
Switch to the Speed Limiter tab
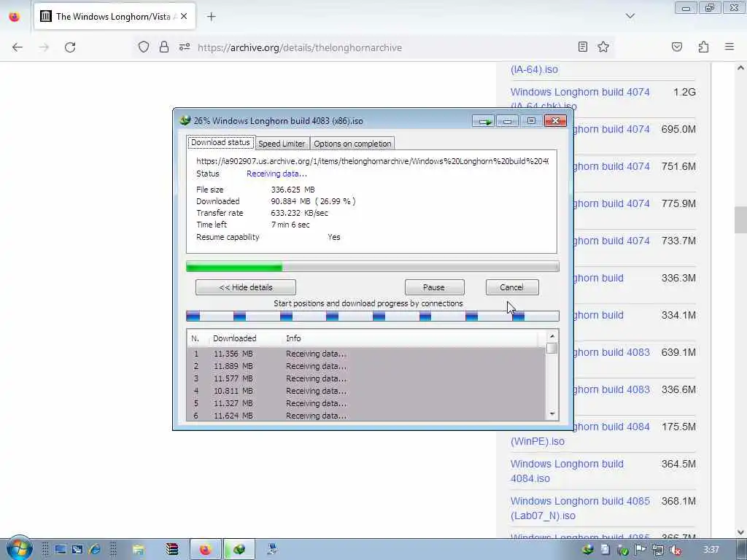(x=282, y=144)
